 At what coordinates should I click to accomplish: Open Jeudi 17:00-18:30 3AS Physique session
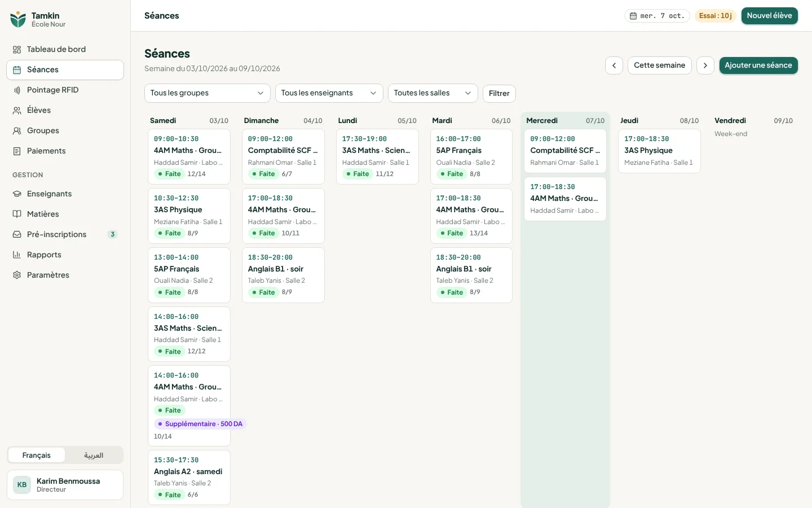(x=660, y=151)
